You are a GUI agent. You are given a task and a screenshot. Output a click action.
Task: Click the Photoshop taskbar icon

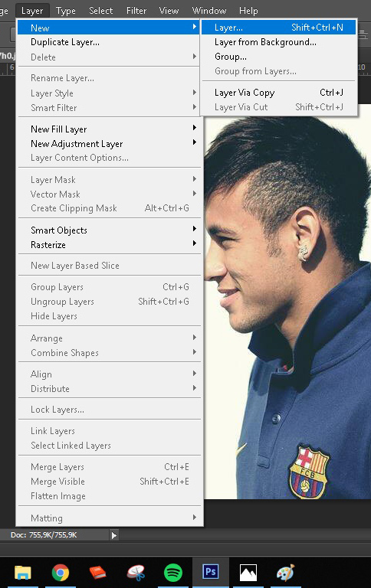[x=211, y=573]
